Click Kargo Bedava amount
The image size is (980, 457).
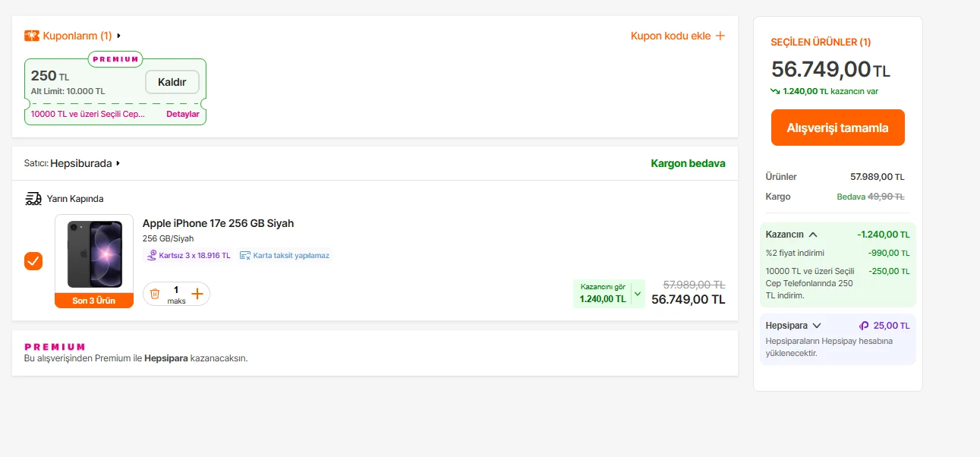point(871,197)
